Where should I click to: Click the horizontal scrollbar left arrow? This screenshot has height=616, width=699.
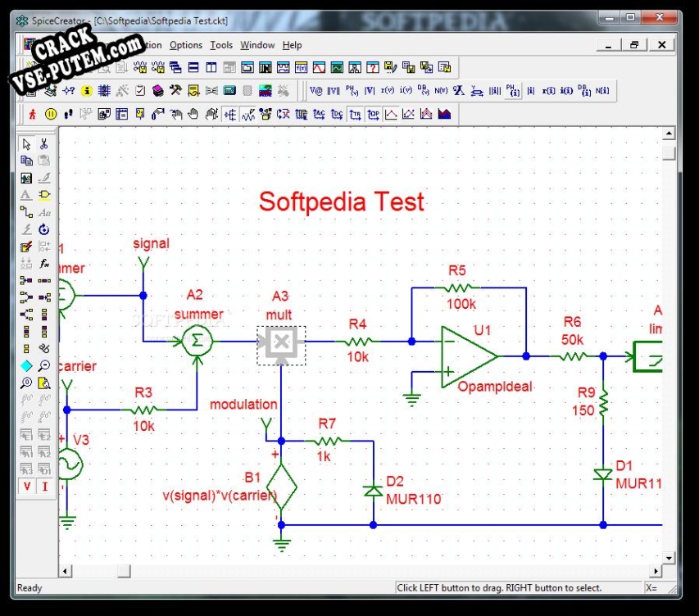(65, 571)
